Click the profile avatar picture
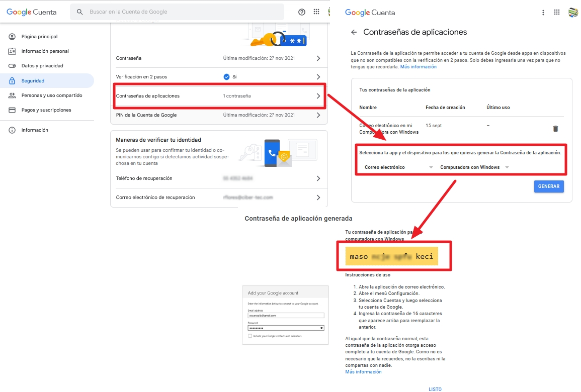Image resolution: width=581 pixels, height=392 pixels. click(573, 13)
